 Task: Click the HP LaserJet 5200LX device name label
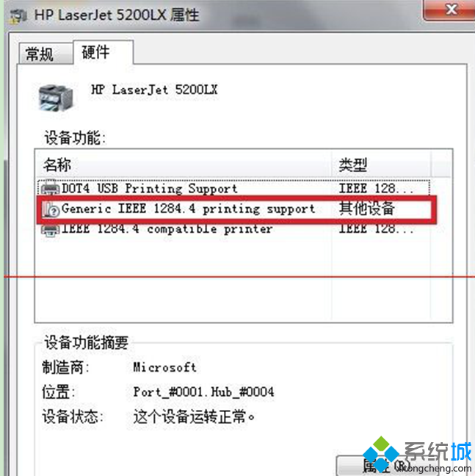(x=154, y=90)
